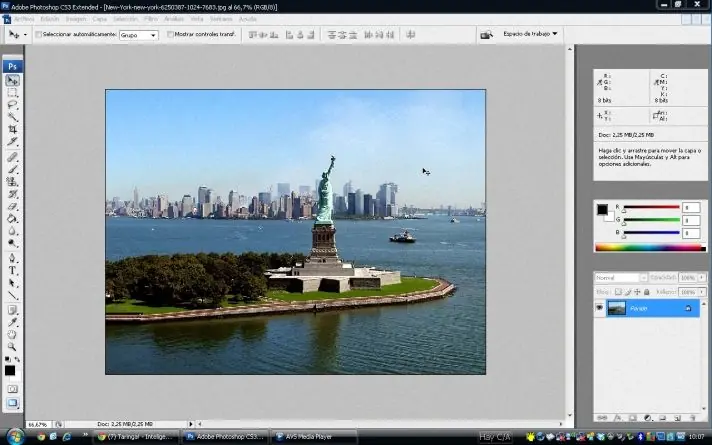Screen dimensions: 712x445
Task: Click the Go to Bridge icon
Action: point(486,35)
